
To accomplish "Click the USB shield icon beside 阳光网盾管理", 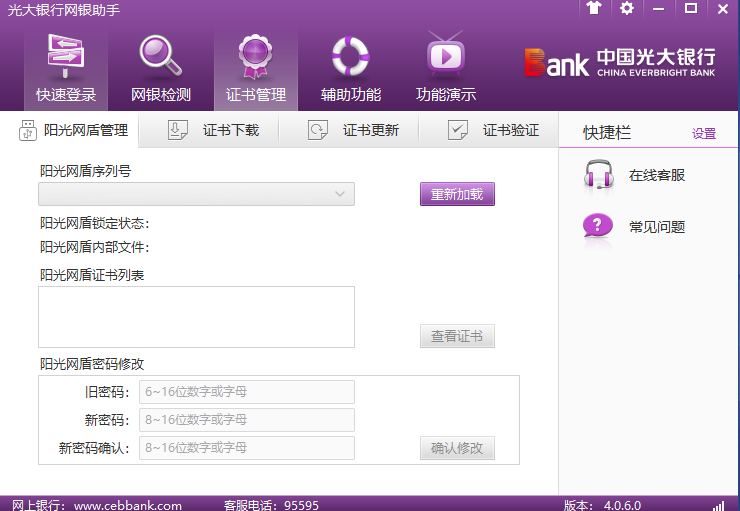I will click(27, 130).
